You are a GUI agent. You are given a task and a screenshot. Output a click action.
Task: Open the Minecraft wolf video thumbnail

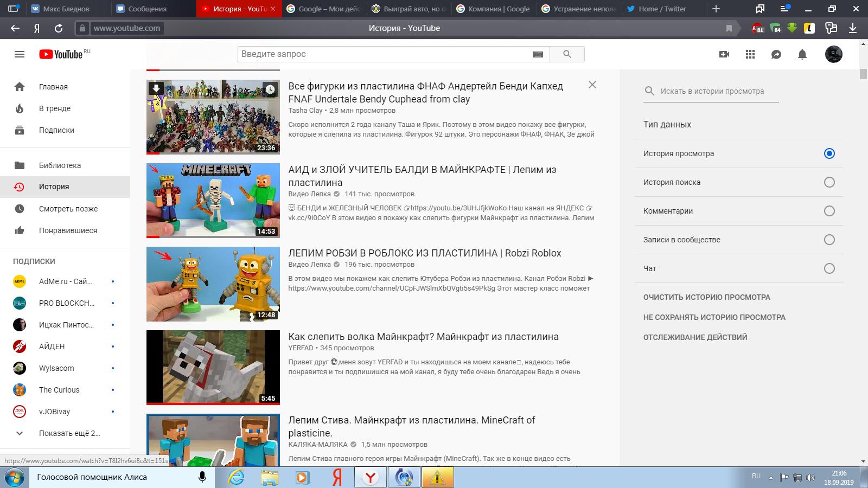click(x=213, y=368)
